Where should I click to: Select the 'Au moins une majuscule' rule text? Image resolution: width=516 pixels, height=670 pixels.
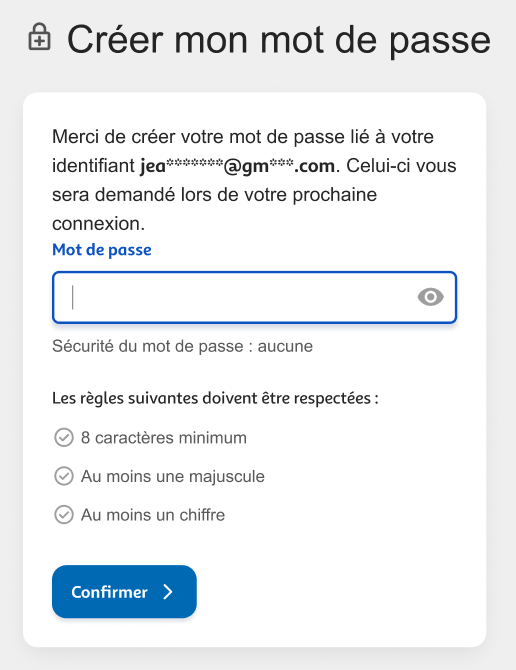(x=173, y=476)
